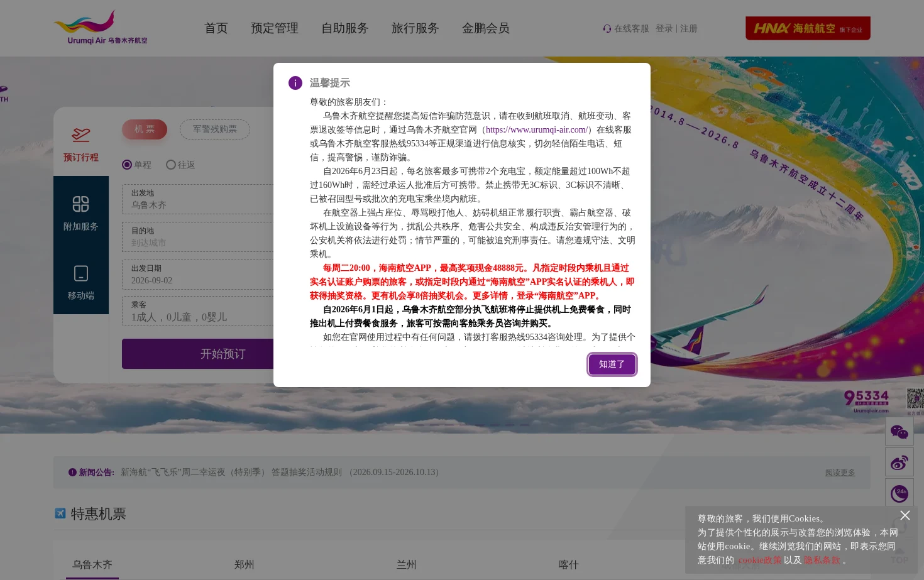Click the HNA 海航航空 banner logo

(x=808, y=28)
